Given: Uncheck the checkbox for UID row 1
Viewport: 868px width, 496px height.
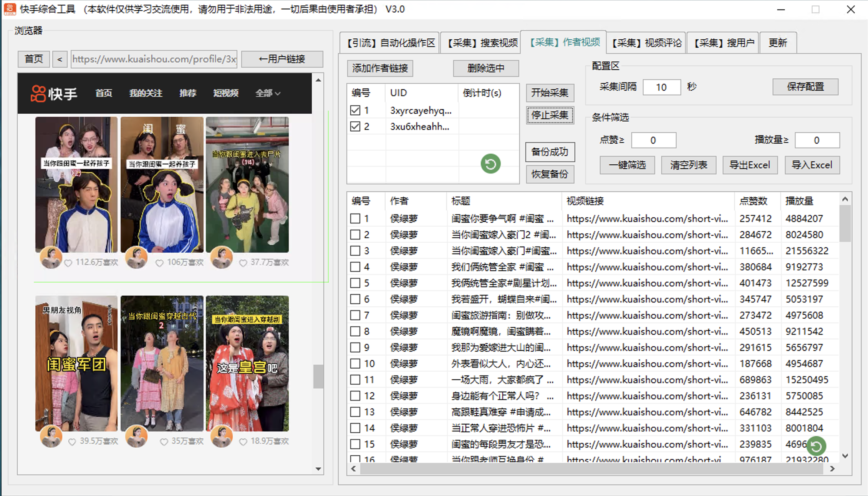Looking at the screenshot, I should coord(354,110).
